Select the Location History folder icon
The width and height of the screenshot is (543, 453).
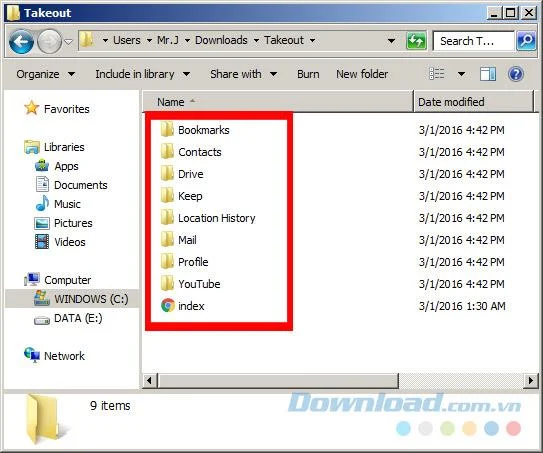pyautogui.click(x=168, y=218)
